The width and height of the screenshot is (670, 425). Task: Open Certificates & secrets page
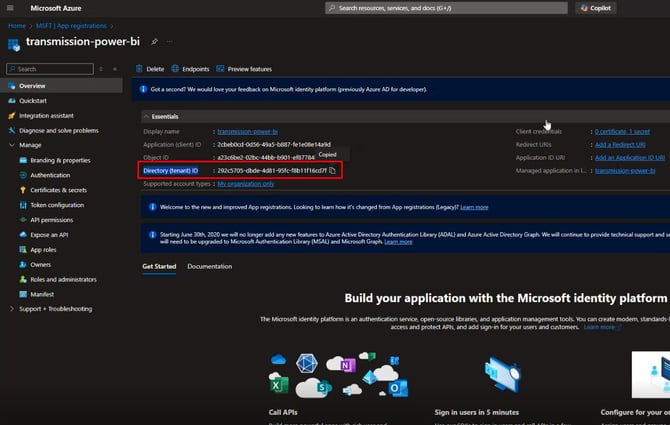(x=58, y=190)
